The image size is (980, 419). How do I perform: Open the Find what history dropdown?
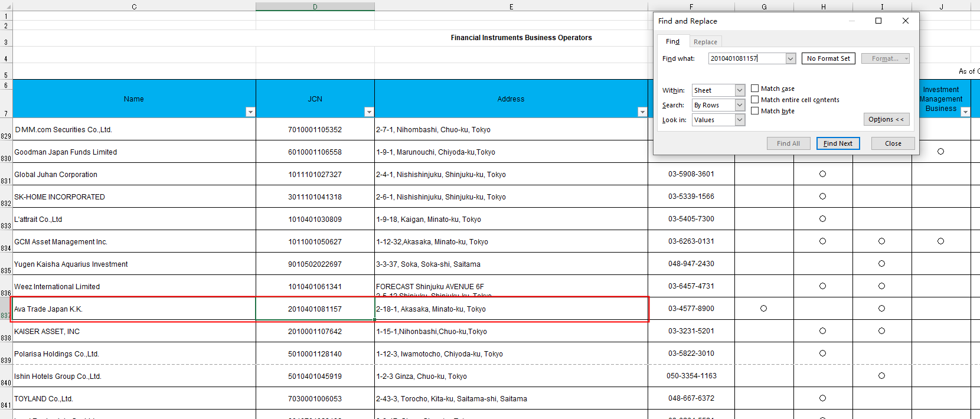790,58
